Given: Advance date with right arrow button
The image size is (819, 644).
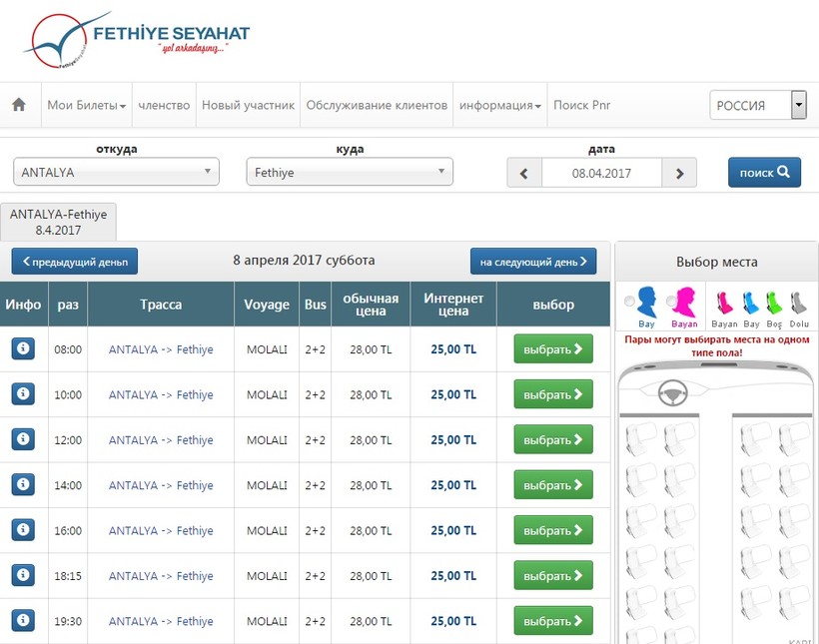Looking at the screenshot, I should [x=679, y=173].
